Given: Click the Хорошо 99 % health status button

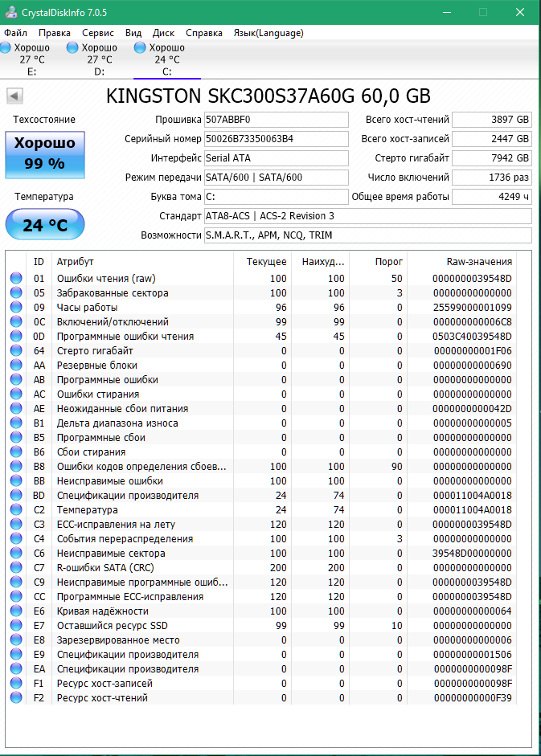Looking at the screenshot, I should (45, 155).
